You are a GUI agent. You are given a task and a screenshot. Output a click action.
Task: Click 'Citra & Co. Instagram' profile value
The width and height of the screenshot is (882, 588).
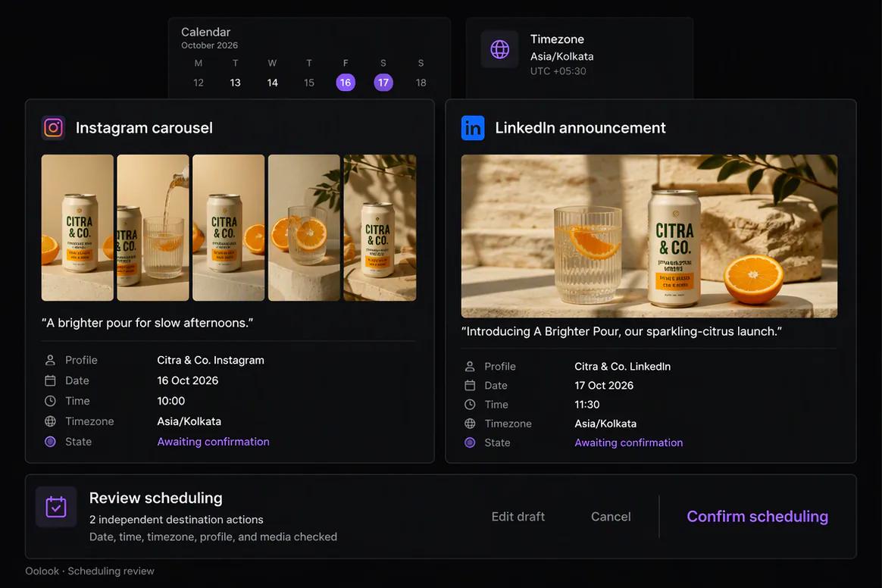(x=211, y=360)
